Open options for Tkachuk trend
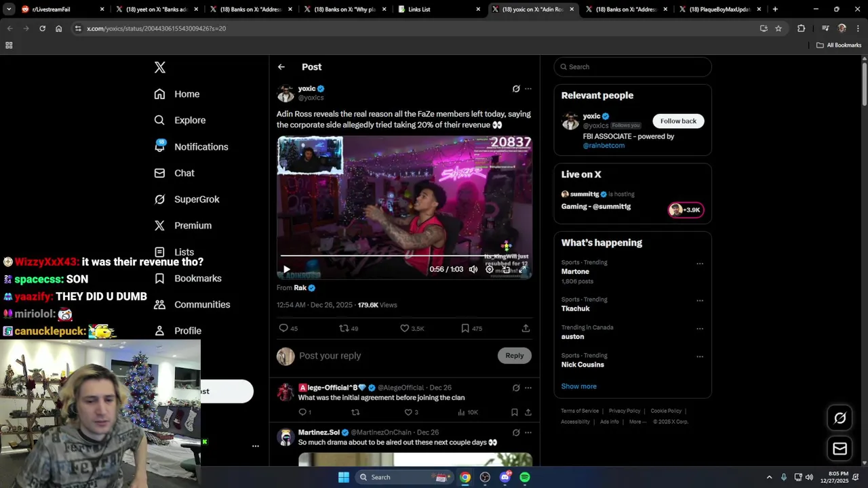868x488 pixels. [700, 301]
